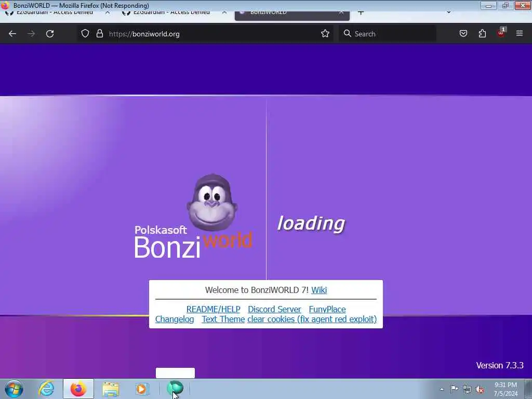Minimize the Firefox window

[488, 5]
